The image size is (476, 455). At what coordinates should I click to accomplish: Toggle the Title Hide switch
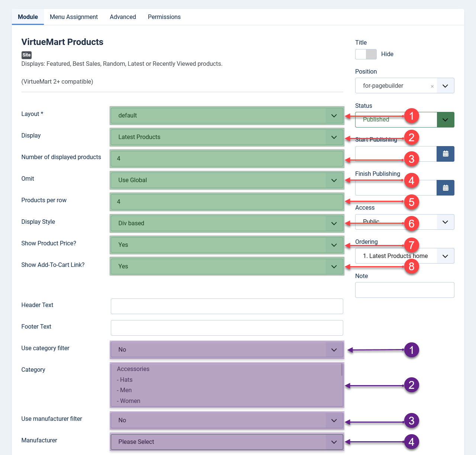pos(366,54)
